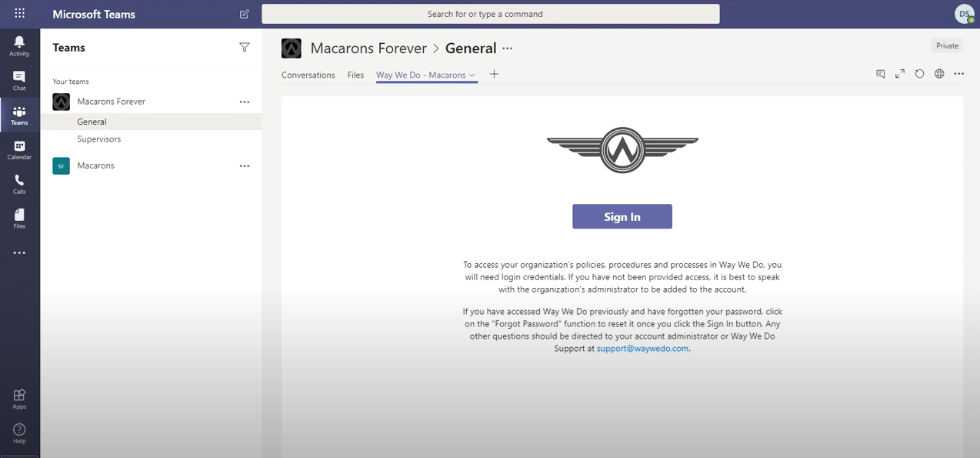
Task: Click the Your teams label
Action: (x=71, y=82)
